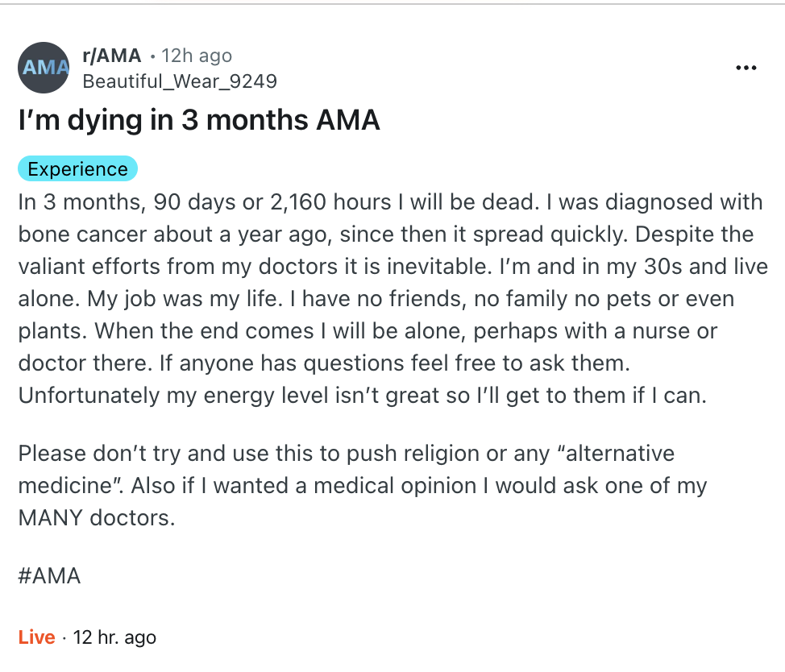Open the r/AMA subreddit link
Image resolution: width=785 pixels, height=672 pixels.
[x=112, y=56]
